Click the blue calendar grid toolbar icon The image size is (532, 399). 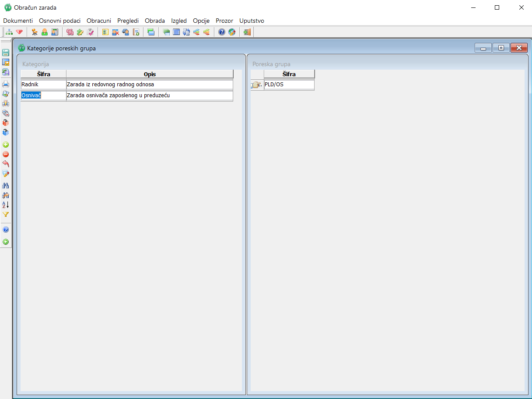point(176,32)
